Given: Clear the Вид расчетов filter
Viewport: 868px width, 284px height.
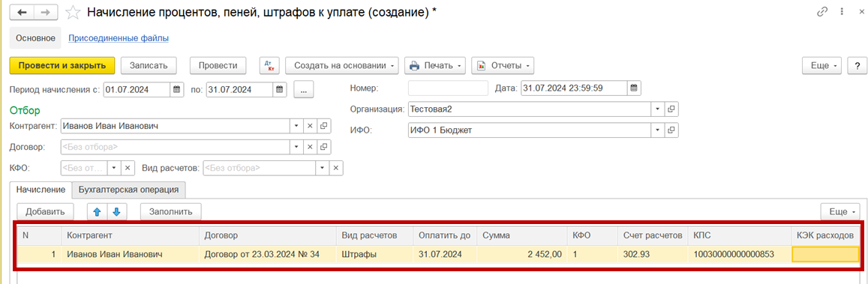Looking at the screenshot, I should (x=336, y=168).
